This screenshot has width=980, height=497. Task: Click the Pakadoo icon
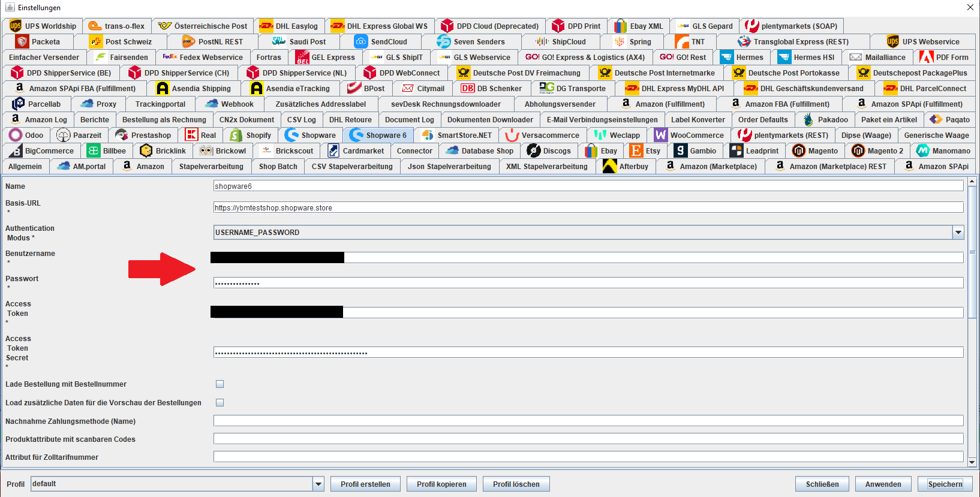click(808, 119)
